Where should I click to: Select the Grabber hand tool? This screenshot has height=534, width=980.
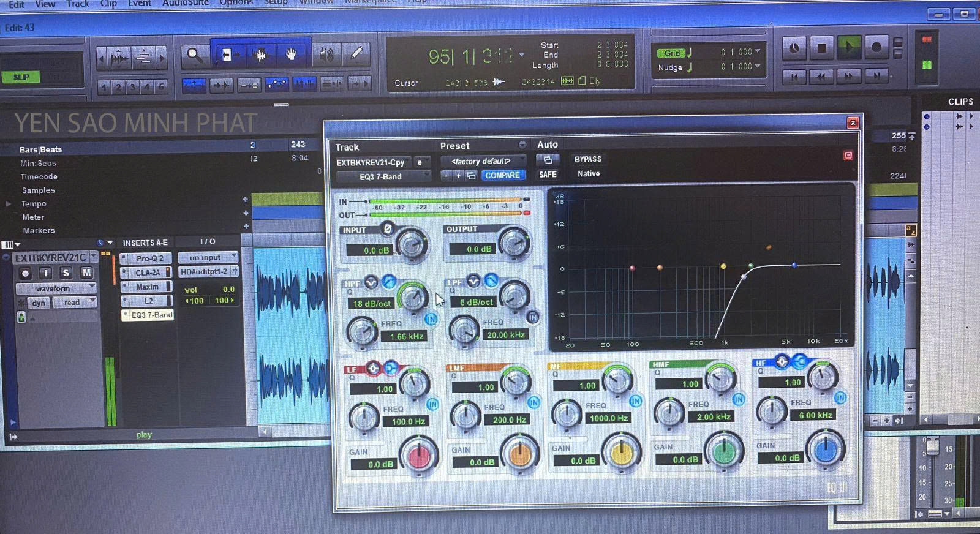coord(291,55)
